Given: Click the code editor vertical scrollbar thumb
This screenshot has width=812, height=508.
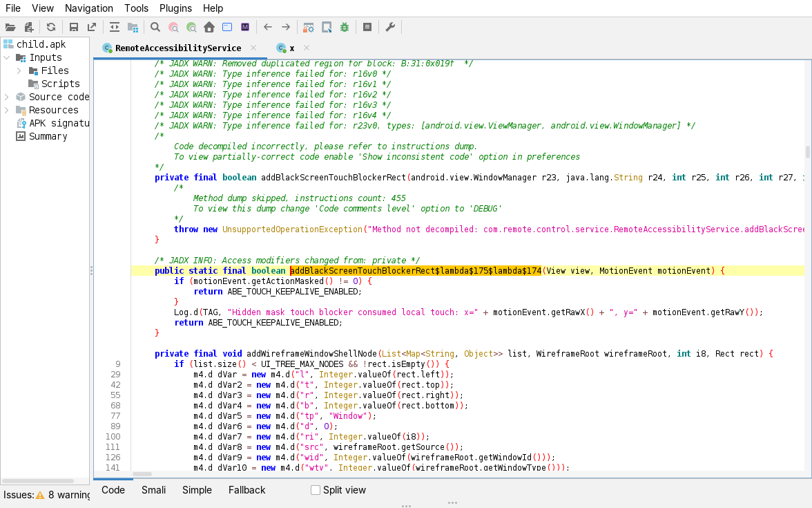Looking at the screenshot, I should [807, 152].
